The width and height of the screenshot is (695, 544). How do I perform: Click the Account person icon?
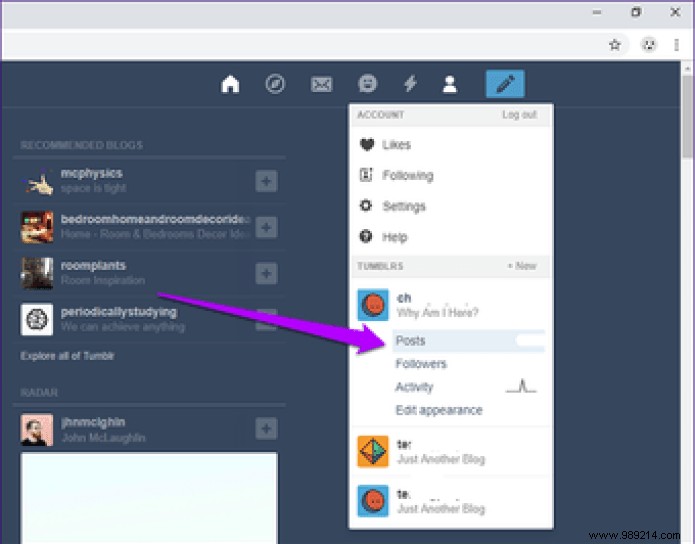[x=450, y=84]
